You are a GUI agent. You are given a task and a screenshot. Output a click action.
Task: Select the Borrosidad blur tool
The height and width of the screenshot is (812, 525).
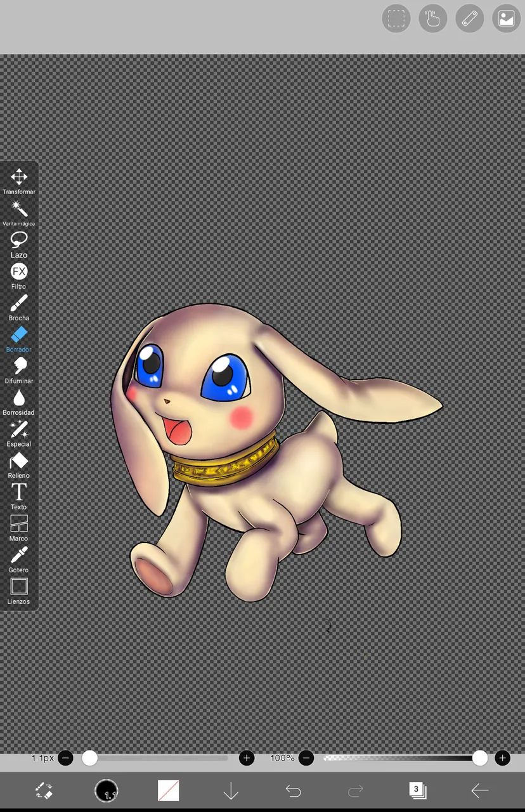[19, 402]
